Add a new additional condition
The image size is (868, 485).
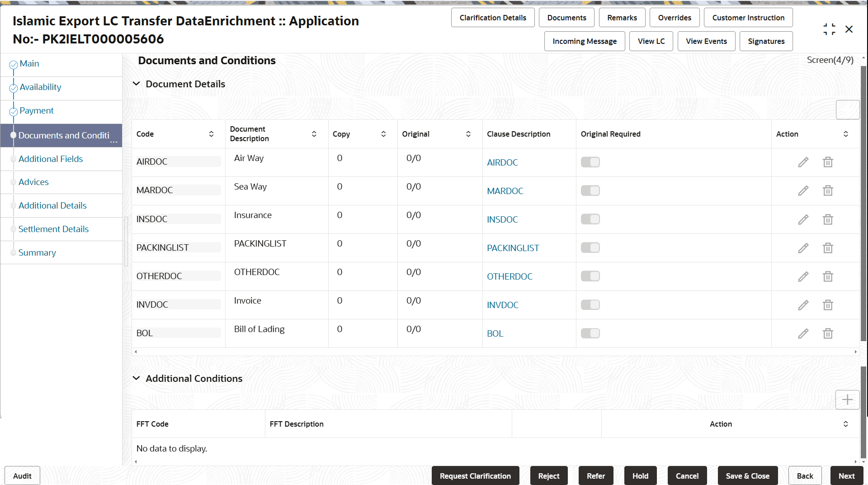coord(847,399)
